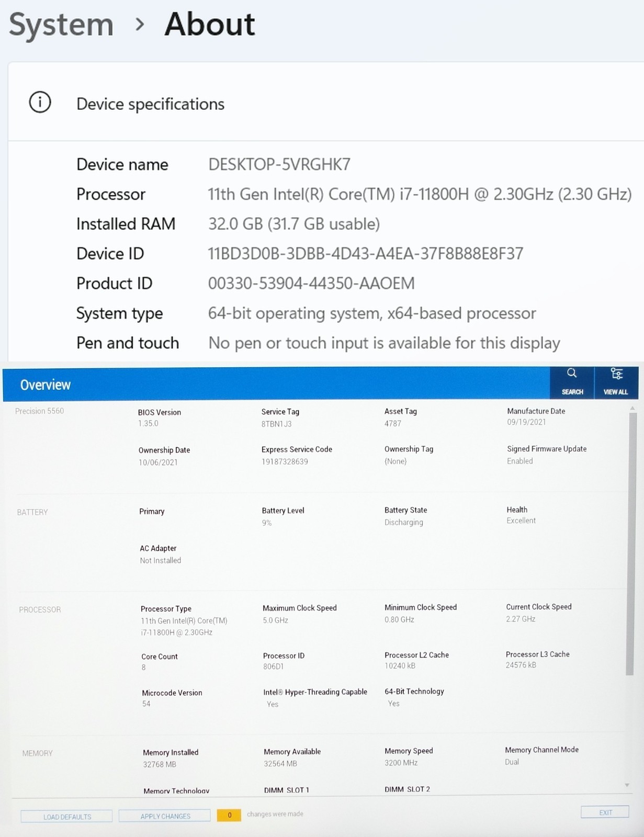The height and width of the screenshot is (837, 644).
Task: Go back to System in the breadcrumb
Action: coord(61,25)
